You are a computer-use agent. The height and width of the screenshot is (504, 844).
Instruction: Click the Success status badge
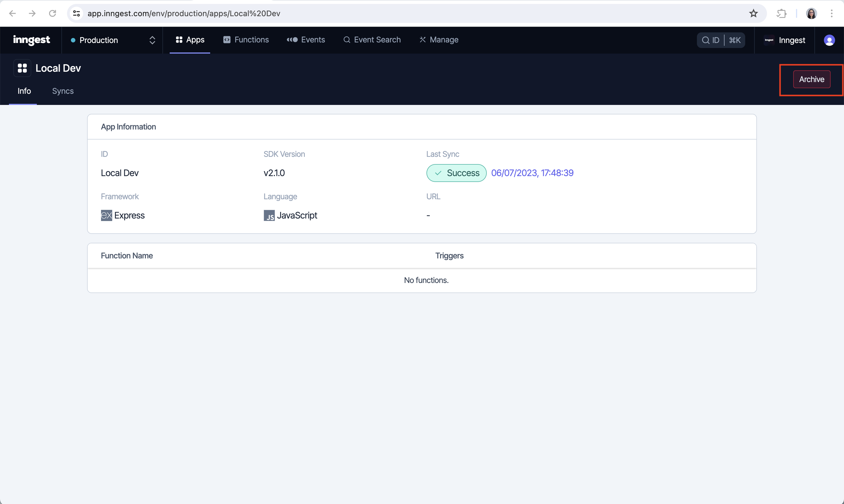pos(456,173)
